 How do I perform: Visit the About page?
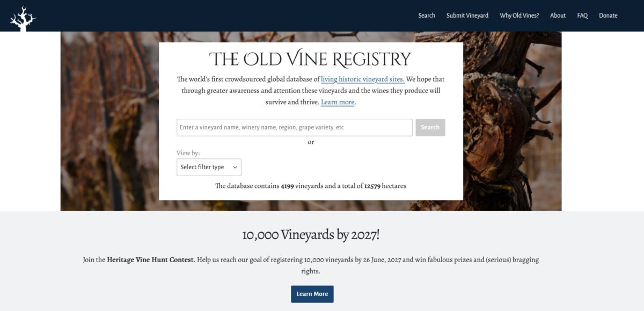click(558, 16)
